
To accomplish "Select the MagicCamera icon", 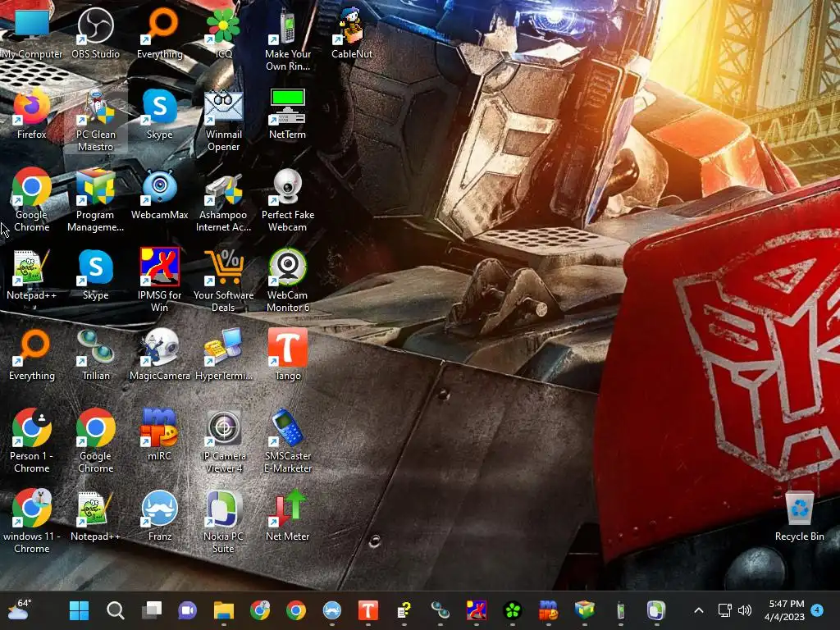I will tap(160, 354).
